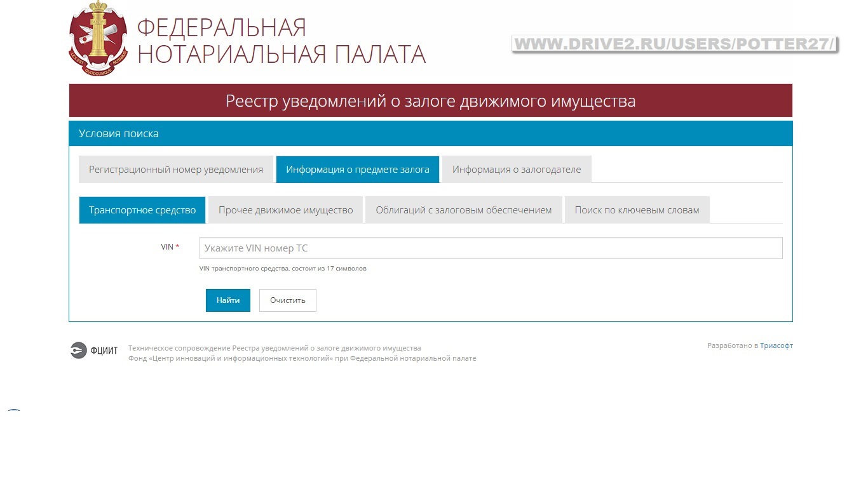This screenshot has height=489, width=868.
Task: Select the Транспортное средство sub-tab
Action: [x=142, y=210]
